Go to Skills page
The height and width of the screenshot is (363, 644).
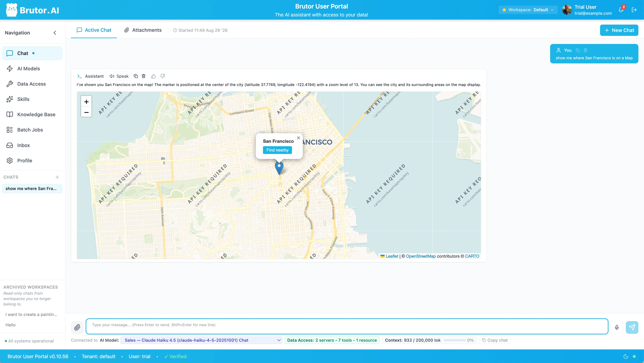coord(32,99)
